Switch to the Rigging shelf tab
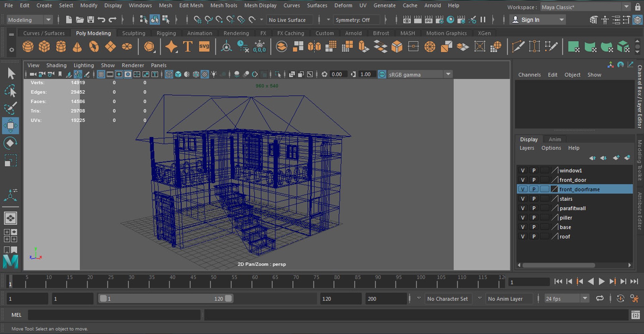This screenshot has height=334, width=644. [166, 33]
